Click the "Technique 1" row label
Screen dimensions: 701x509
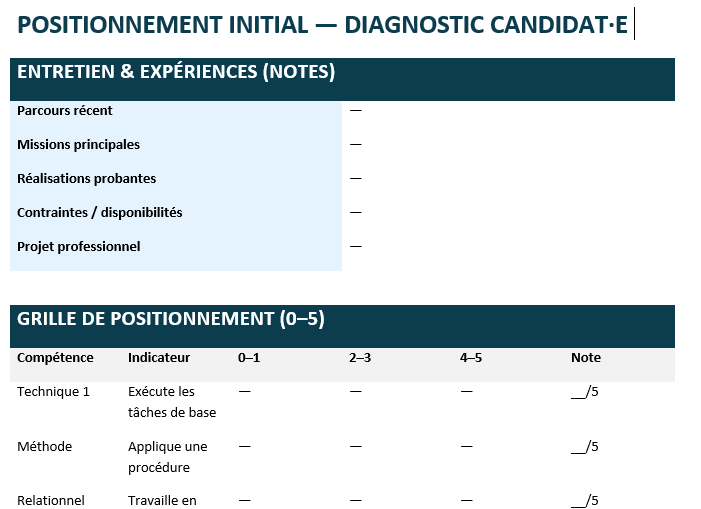tap(53, 392)
